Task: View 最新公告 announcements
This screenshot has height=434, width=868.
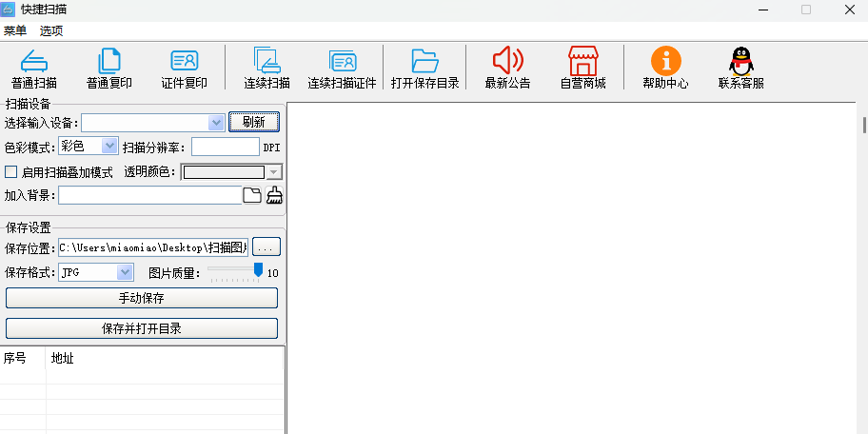Action: point(507,63)
